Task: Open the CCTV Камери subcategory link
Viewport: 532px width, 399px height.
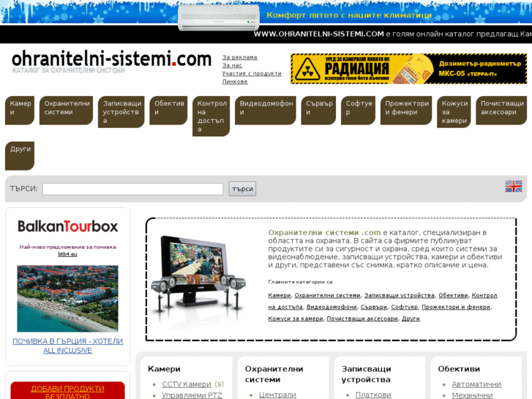Action: pos(186,384)
